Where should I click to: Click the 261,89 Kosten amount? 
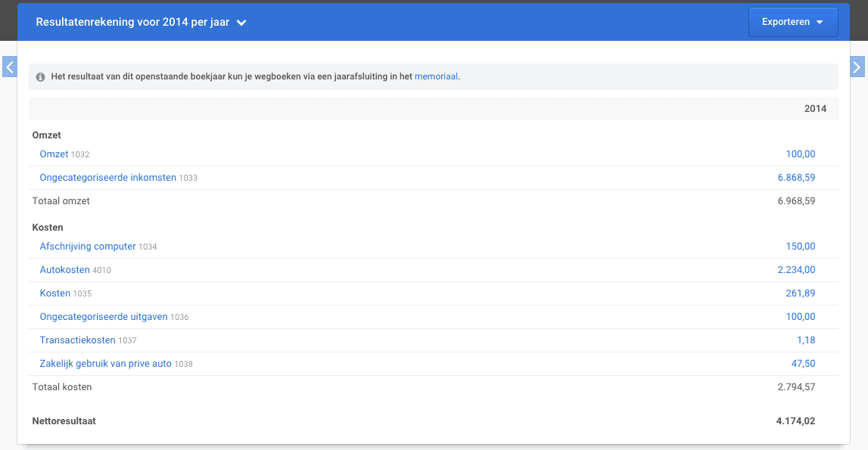click(801, 293)
